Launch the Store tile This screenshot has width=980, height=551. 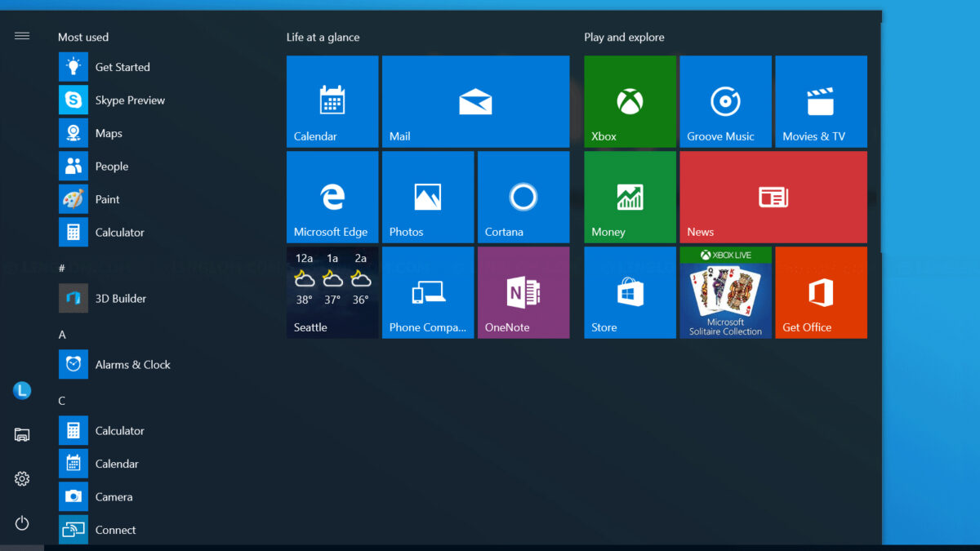click(x=630, y=292)
